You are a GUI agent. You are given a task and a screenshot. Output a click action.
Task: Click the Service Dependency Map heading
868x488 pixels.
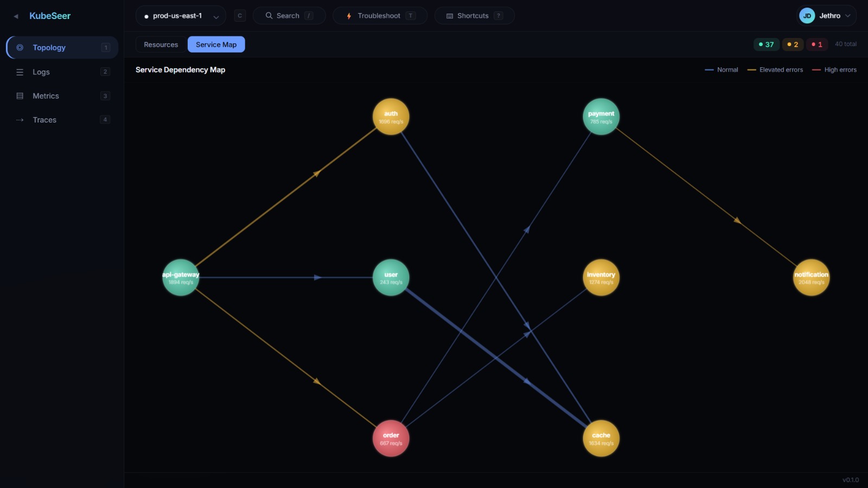pyautogui.click(x=180, y=70)
